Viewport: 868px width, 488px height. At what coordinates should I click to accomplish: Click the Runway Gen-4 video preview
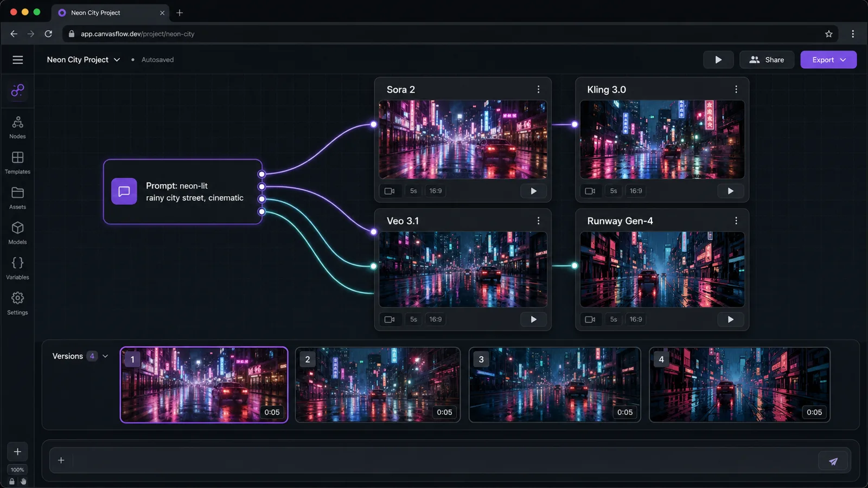point(662,269)
